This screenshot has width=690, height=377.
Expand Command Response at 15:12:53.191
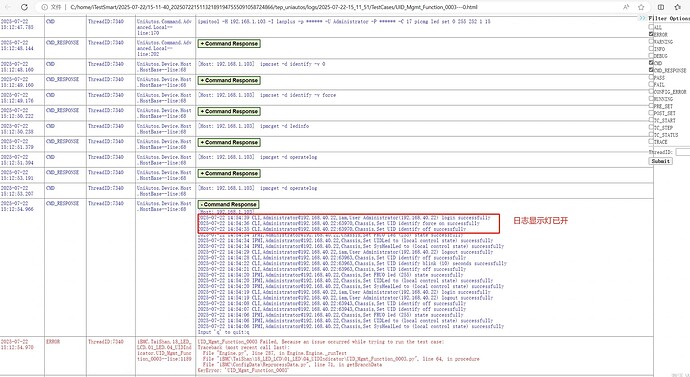229,173
